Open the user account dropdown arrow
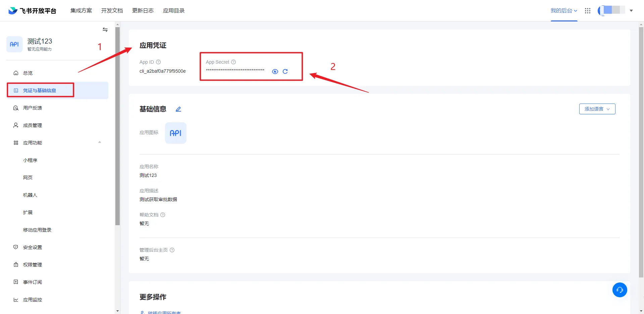The width and height of the screenshot is (644, 314). 631,11
